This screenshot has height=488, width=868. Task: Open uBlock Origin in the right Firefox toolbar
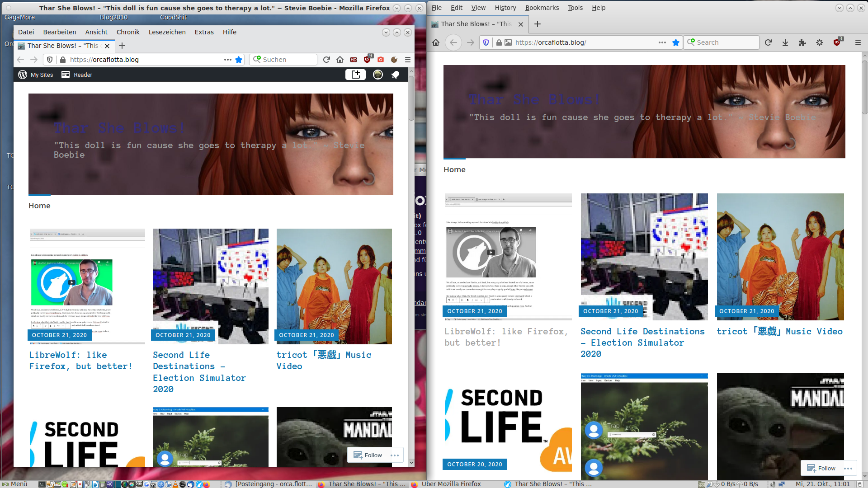click(837, 42)
